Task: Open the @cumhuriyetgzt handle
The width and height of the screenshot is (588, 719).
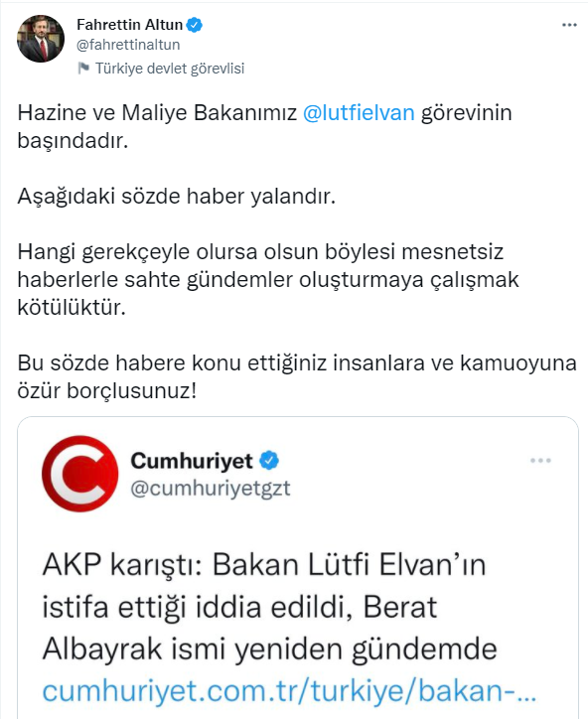Action: pos(211,489)
